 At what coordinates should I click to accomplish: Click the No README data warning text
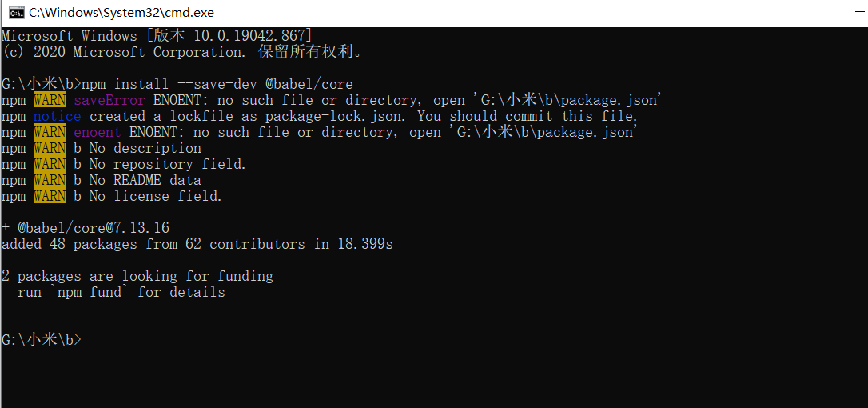click(145, 180)
